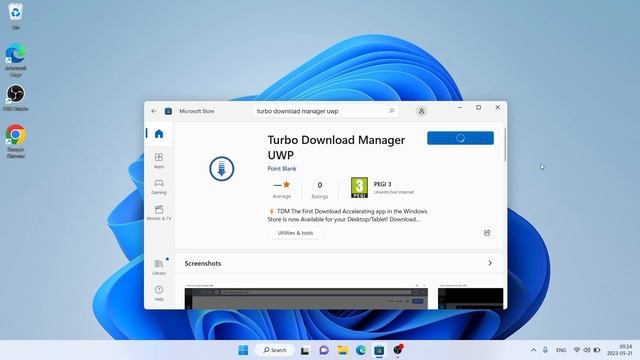Go back using the Store back arrow
640x360 pixels.
[154, 111]
